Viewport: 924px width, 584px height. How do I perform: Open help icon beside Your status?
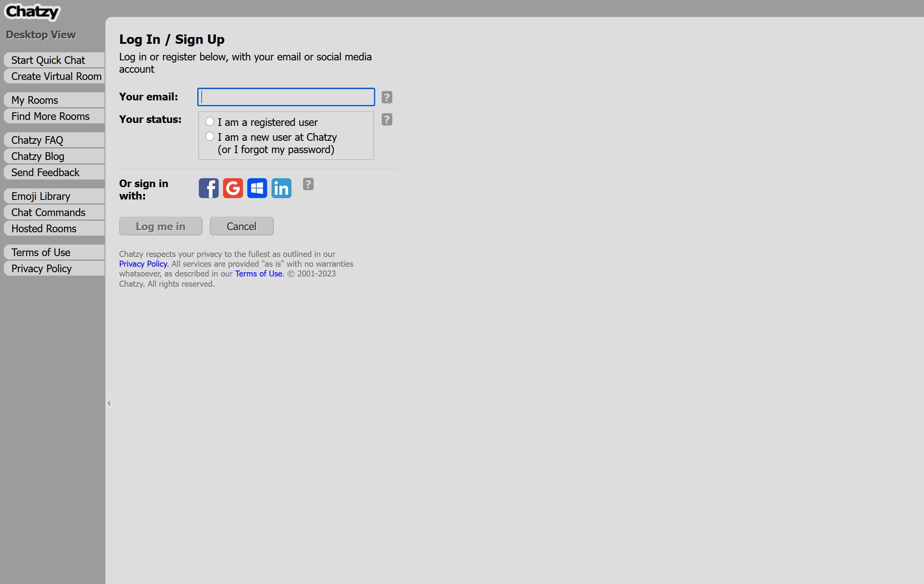click(x=387, y=120)
